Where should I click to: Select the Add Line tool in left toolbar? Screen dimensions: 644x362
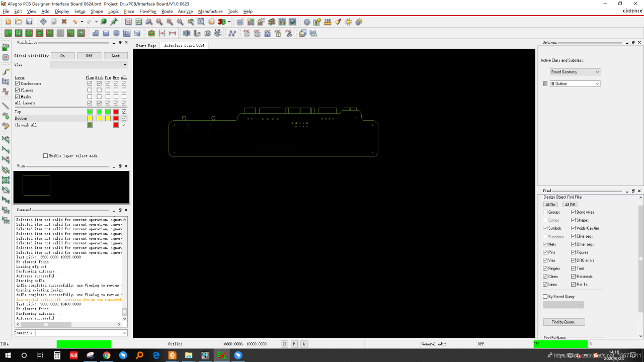pos(6,106)
